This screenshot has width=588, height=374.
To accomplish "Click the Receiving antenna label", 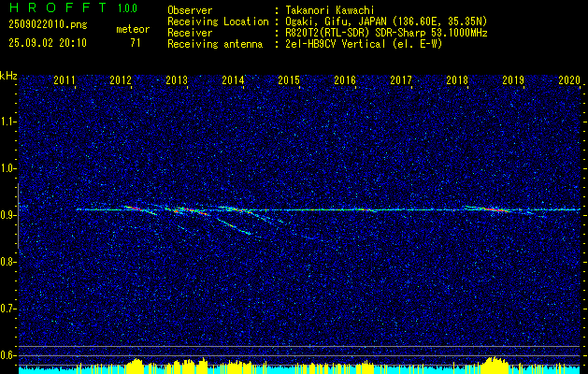I will pyautogui.click(x=215, y=44).
